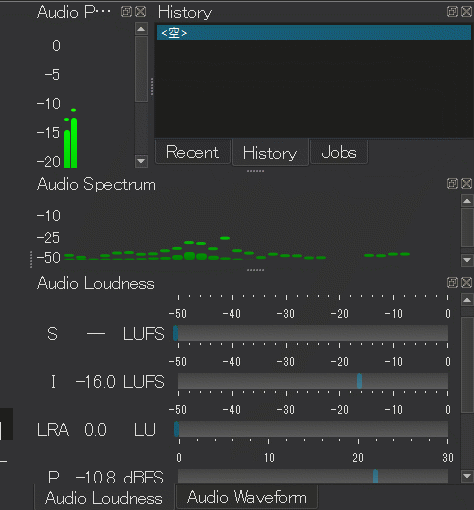474x510 pixels.
Task: Click the Audio Spectrum panel title
Action: [x=96, y=184]
